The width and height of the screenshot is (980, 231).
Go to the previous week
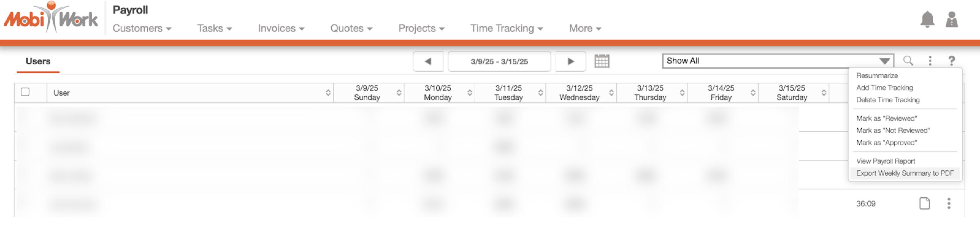click(x=428, y=61)
